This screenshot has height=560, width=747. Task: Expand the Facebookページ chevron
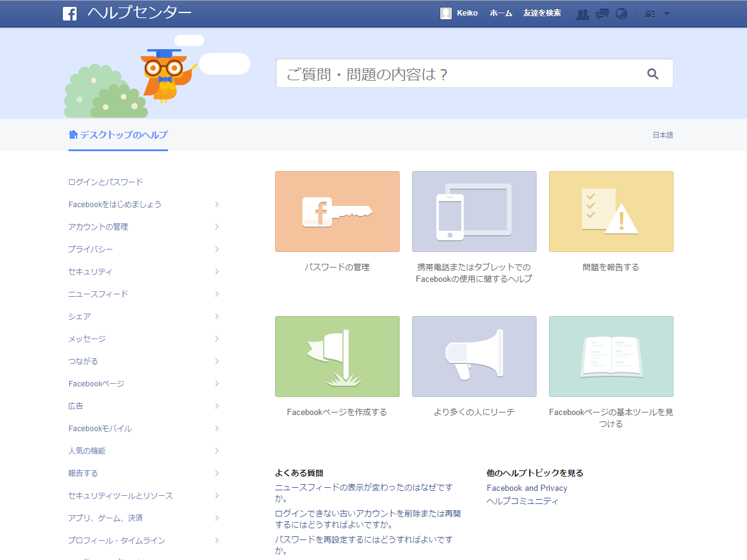[x=217, y=383]
